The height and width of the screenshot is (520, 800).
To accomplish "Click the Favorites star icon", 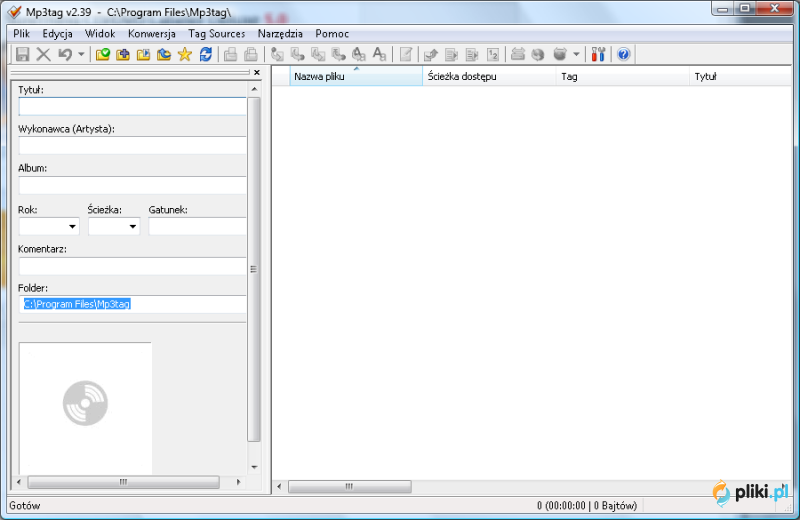I will 185,54.
